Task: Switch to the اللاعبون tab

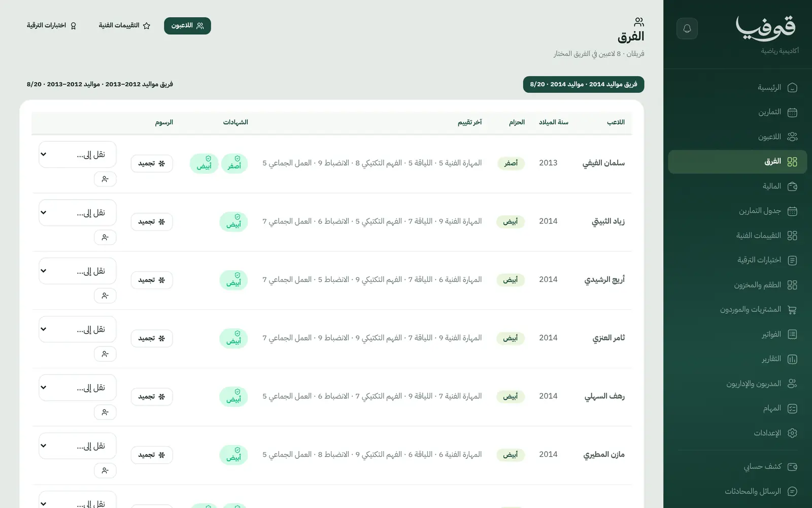Action: click(187, 26)
